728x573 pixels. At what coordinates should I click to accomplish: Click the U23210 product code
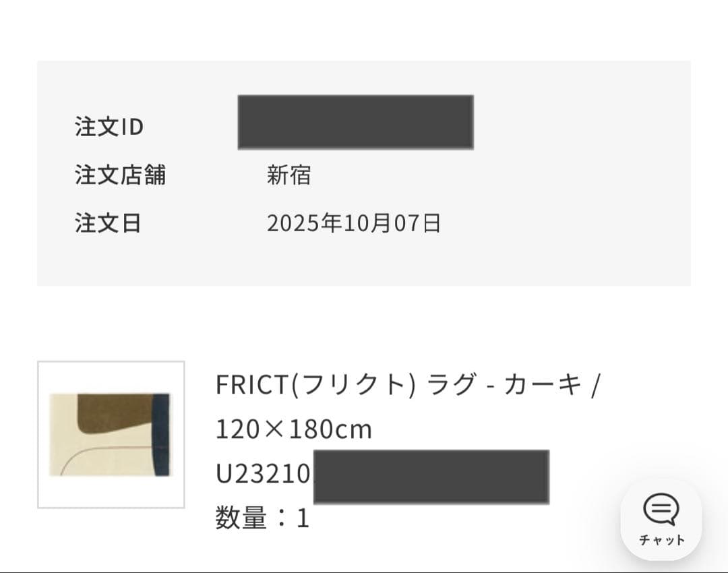pos(263,474)
